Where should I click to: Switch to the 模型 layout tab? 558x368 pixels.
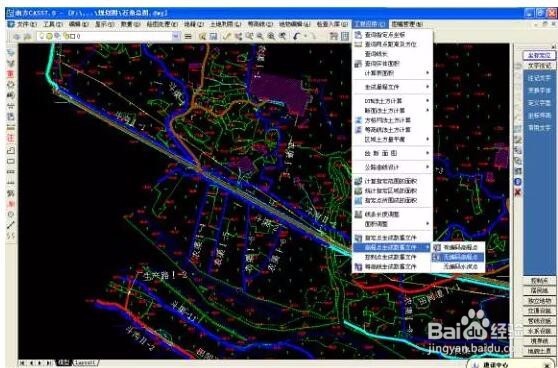pyautogui.click(x=64, y=363)
